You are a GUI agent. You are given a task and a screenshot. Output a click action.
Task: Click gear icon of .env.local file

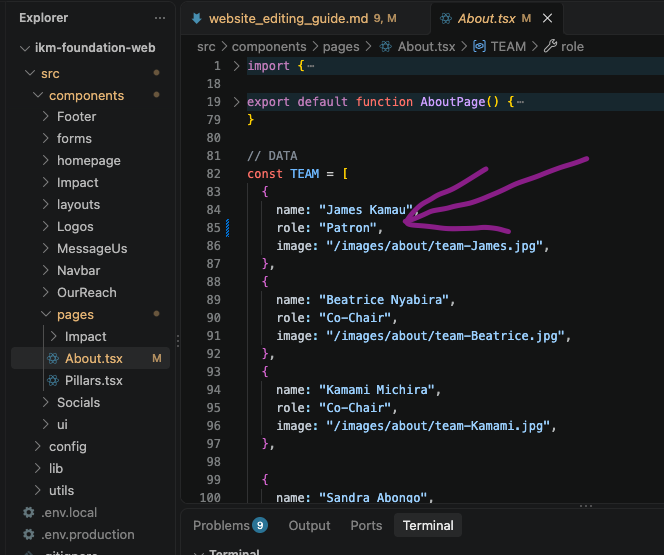click(28, 513)
